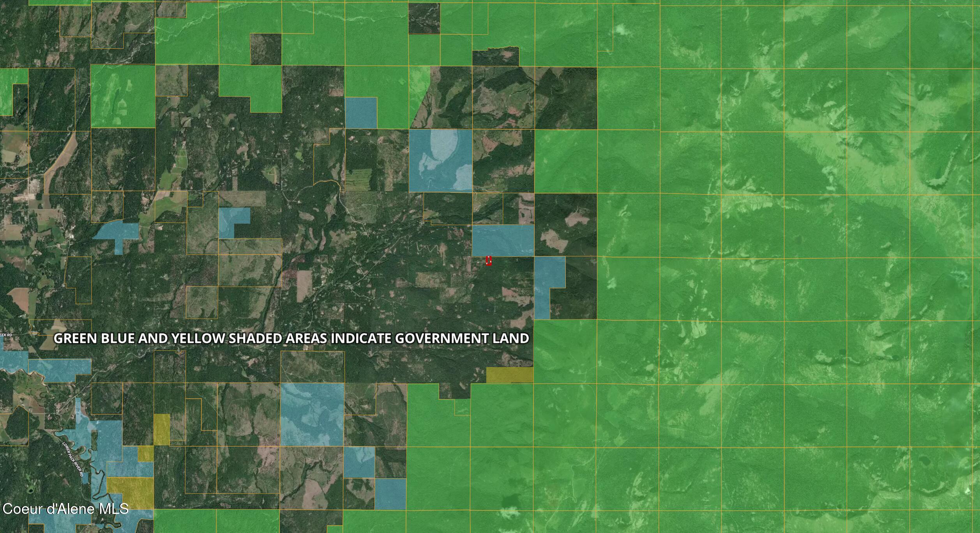This screenshot has height=533, width=980.
Task: Click large blue parcel with pale cloud-like patches
Action: pos(440,161)
